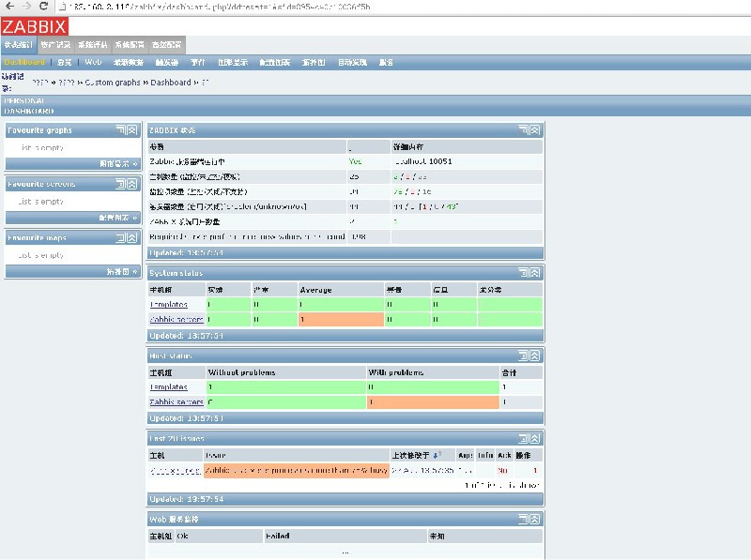Click red 'No' acknowledge link in issues
This screenshot has height=560, width=751.
[x=502, y=471]
